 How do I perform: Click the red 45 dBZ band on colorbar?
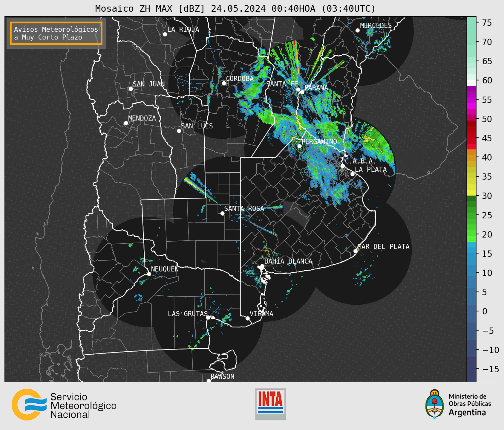471,138
